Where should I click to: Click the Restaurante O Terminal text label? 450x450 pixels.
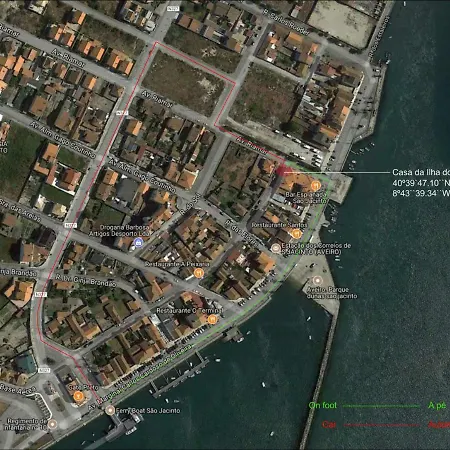pos(189,310)
